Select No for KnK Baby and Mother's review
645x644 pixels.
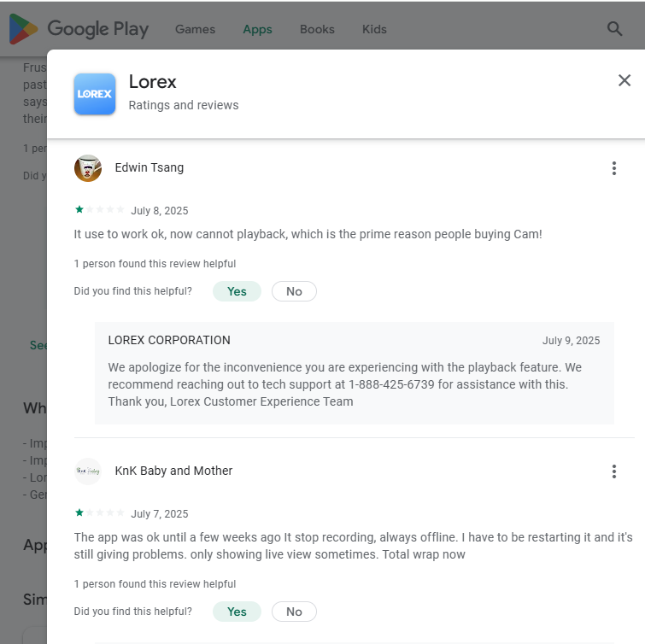[x=294, y=612]
